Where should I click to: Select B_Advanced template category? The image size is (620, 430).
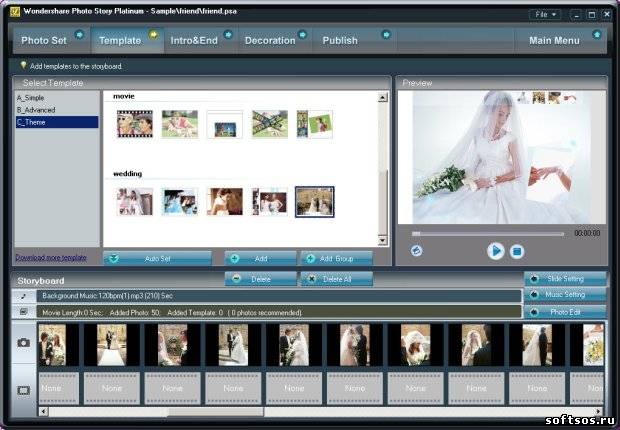point(36,110)
